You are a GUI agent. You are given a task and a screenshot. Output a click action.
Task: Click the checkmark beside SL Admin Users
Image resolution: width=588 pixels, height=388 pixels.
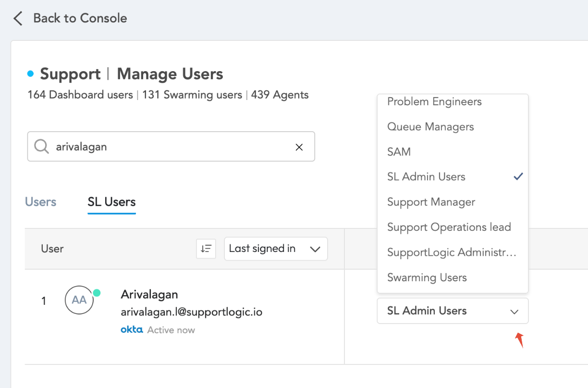(518, 176)
